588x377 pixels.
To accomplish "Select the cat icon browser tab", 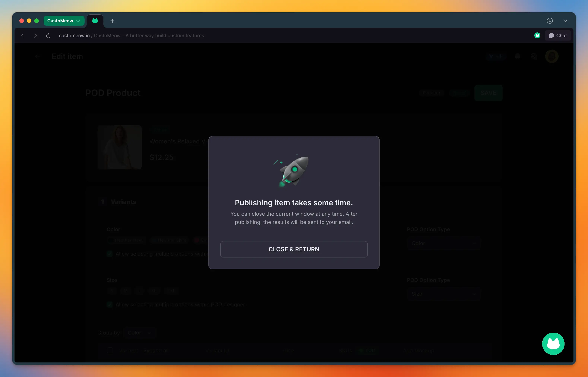I will coord(95,21).
